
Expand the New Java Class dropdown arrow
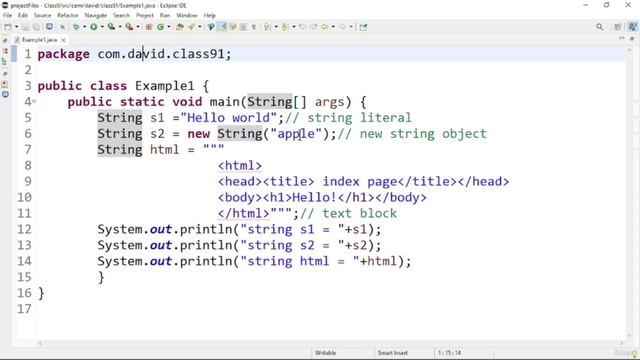click(169, 27)
